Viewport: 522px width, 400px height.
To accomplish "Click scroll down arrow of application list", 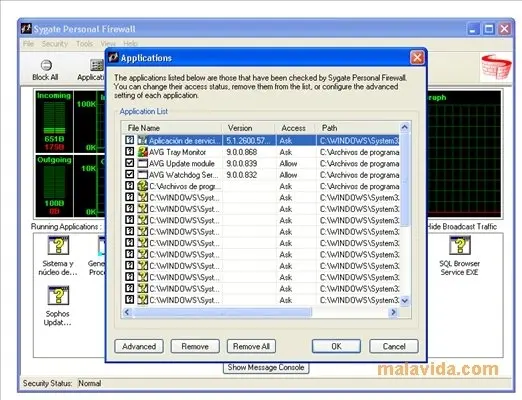I will coord(405,301).
